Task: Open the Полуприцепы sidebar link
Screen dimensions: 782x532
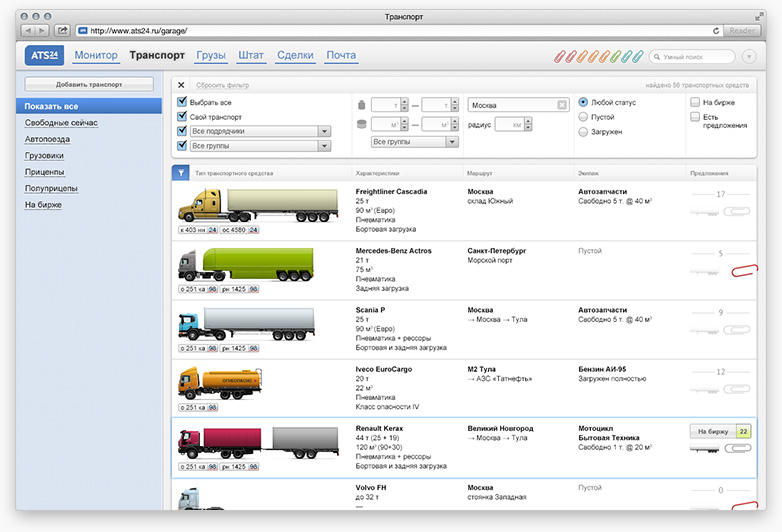Action: (51, 188)
